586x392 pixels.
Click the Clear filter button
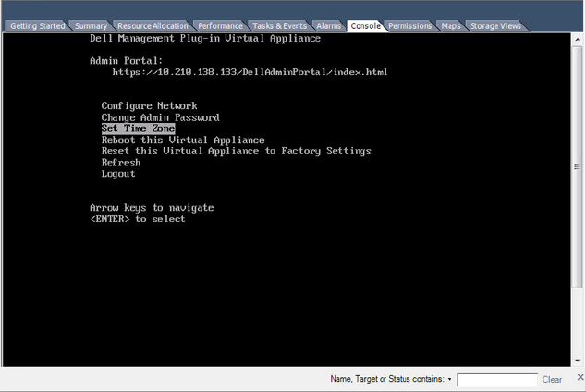click(x=552, y=380)
